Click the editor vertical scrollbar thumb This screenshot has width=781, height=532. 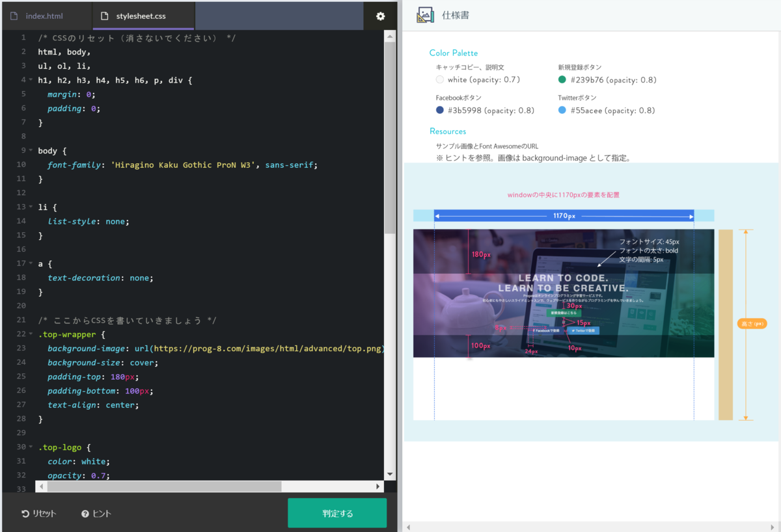pos(390,139)
